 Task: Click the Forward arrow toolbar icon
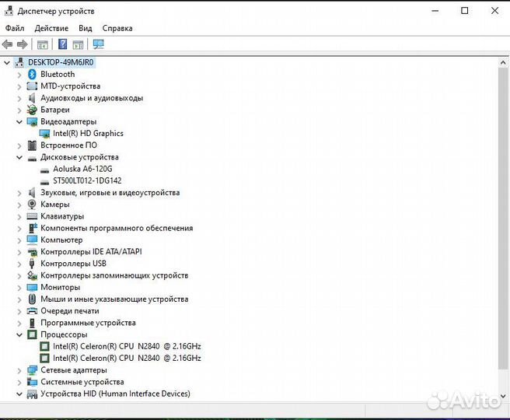[x=22, y=44]
